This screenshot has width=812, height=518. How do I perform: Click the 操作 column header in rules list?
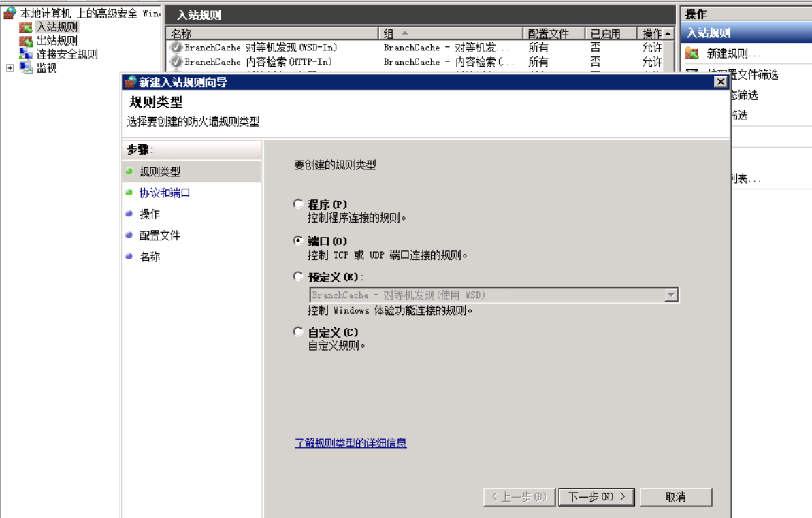651,33
